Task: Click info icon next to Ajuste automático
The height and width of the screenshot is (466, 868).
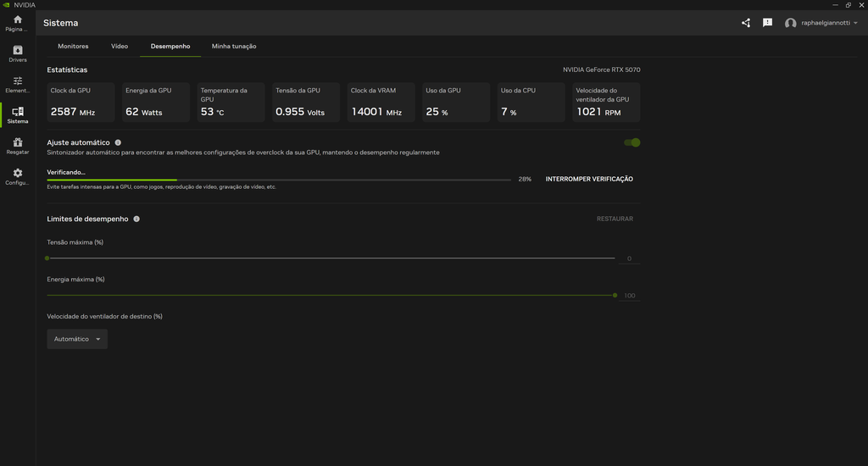Action: [118, 142]
